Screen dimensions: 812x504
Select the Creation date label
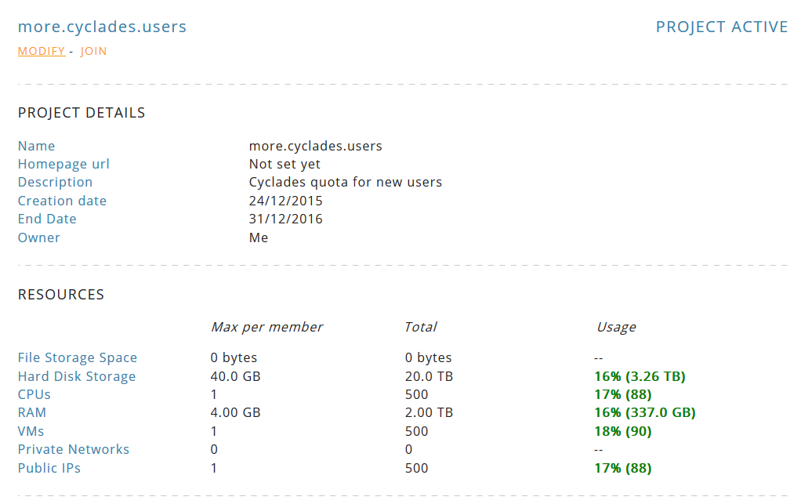[x=62, y=201]
